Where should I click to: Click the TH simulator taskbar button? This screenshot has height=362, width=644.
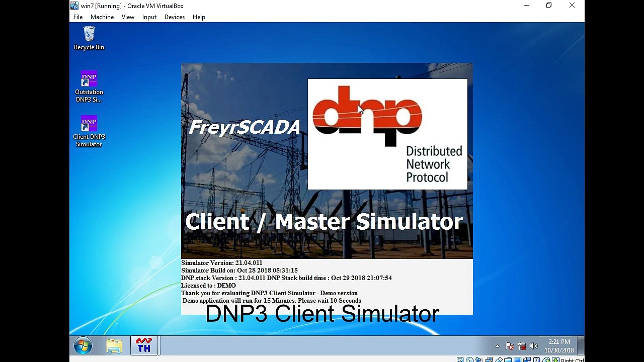tap(144, 346)
